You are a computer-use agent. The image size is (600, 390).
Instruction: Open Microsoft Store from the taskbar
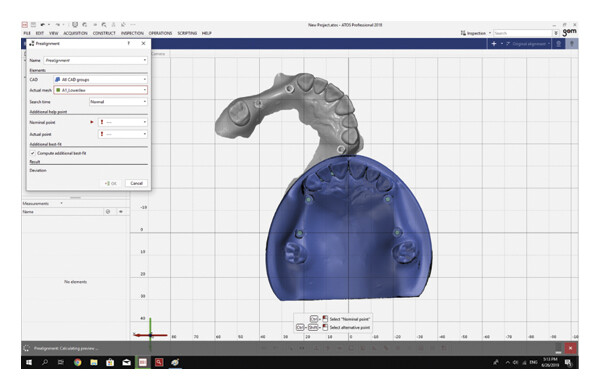[x=110, y=362]
